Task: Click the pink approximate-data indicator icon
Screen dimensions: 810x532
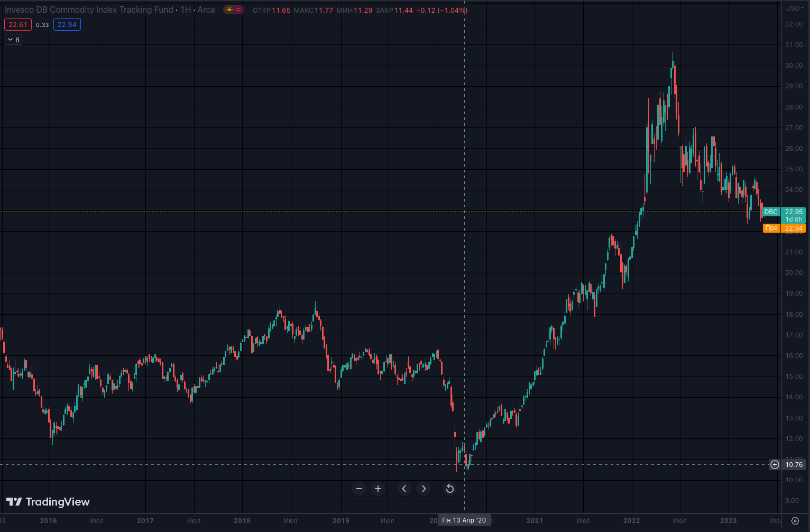Action: 239,10
